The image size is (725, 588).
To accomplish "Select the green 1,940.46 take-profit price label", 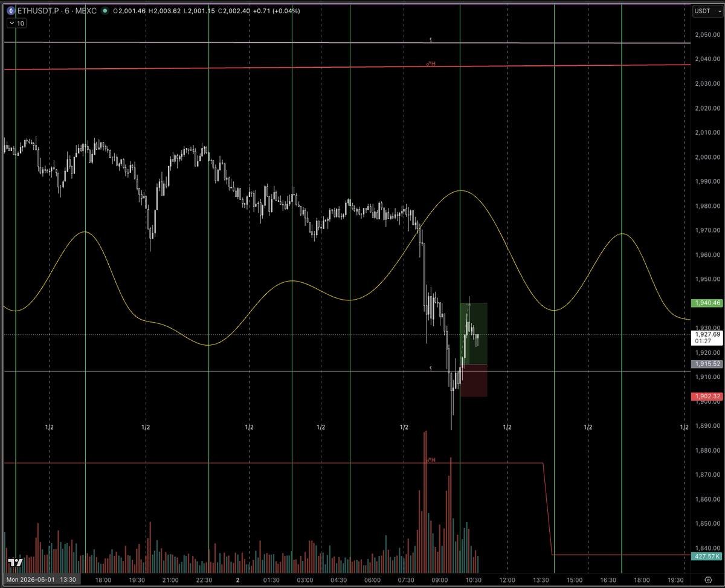I will [x=706, y=303].
